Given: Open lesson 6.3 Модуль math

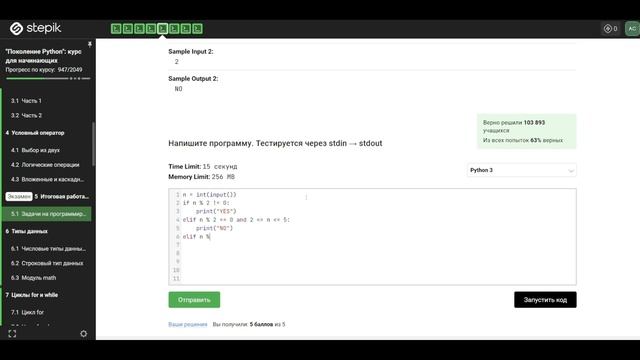Looking at the screenshot, I should (x=33, y=278).
